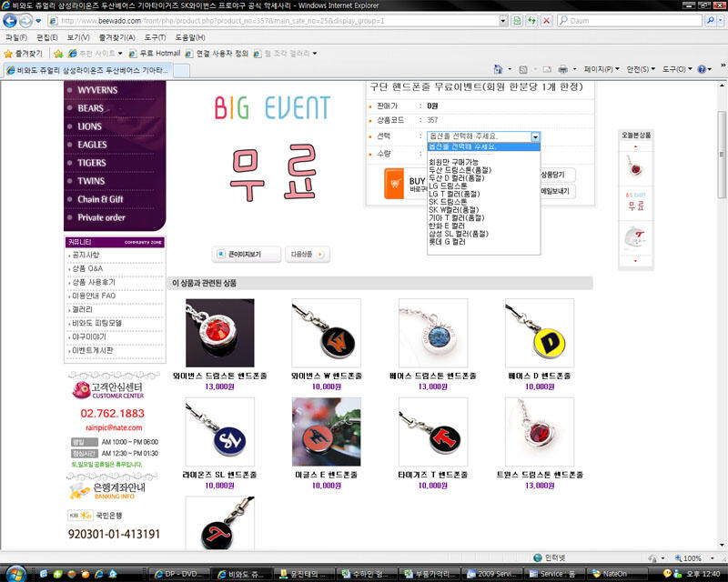Click the 큰이미지보기 button
The height and width of the screenshot is (582, 728).
point(246,255)
